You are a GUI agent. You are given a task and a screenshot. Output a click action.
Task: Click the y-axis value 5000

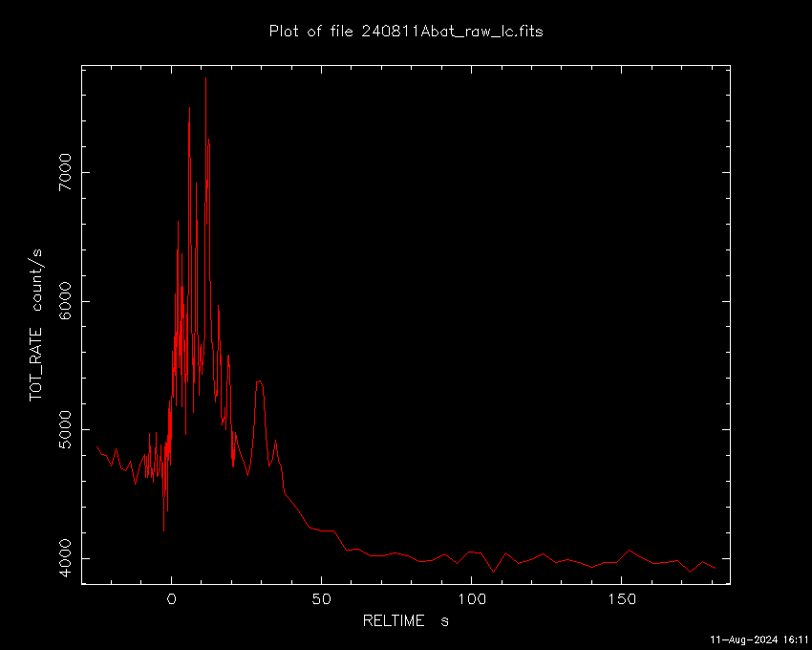point(65,430)
